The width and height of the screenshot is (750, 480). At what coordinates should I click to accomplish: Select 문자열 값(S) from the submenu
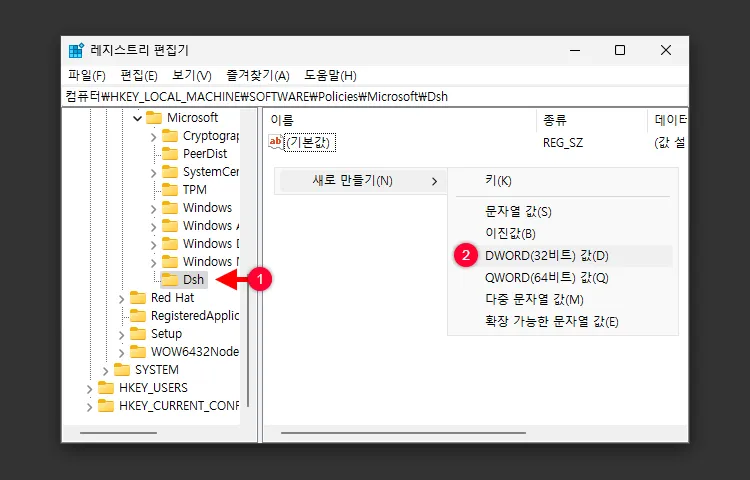coord(562,211)
